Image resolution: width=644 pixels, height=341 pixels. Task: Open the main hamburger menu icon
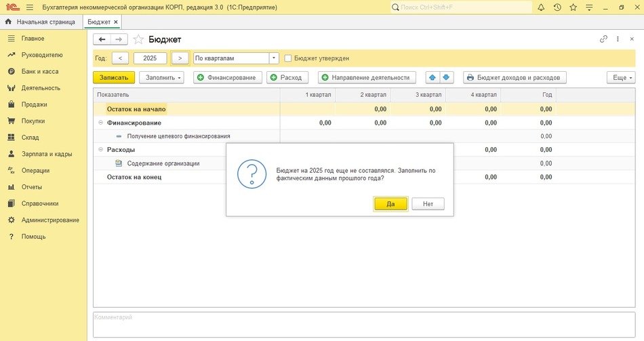coord(30,7)
